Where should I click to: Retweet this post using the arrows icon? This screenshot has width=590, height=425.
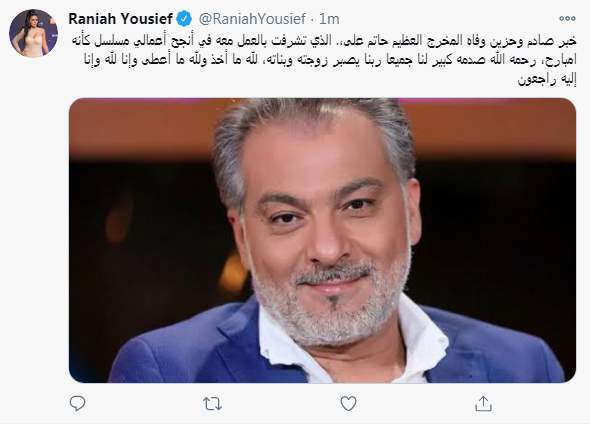click(212, 404)
